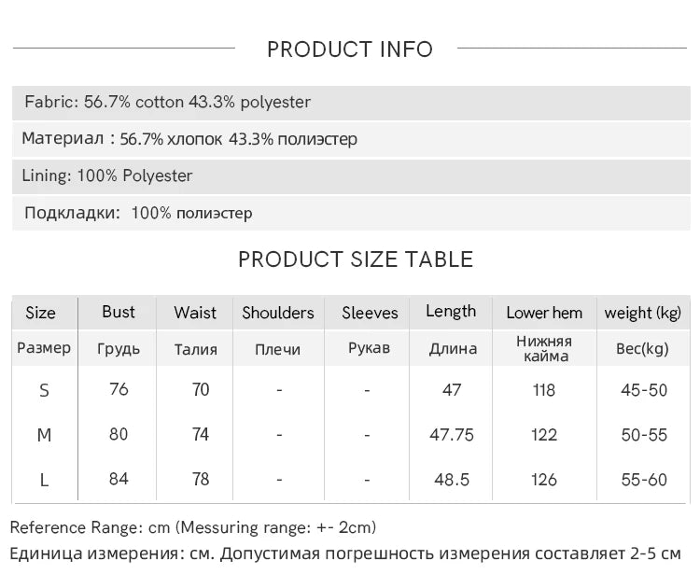Click the Bust column header
This screenshot has height=588, width=700.
(x=118, y=312)
